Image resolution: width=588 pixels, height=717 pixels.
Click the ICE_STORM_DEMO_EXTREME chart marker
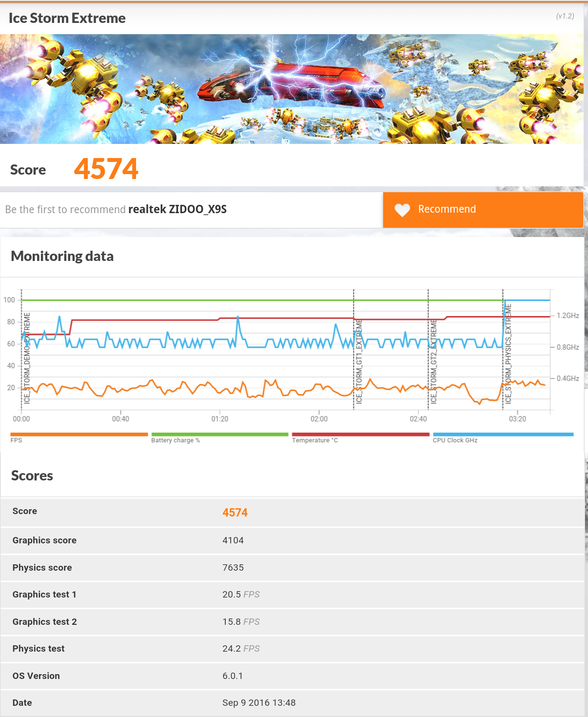point(27,358)
